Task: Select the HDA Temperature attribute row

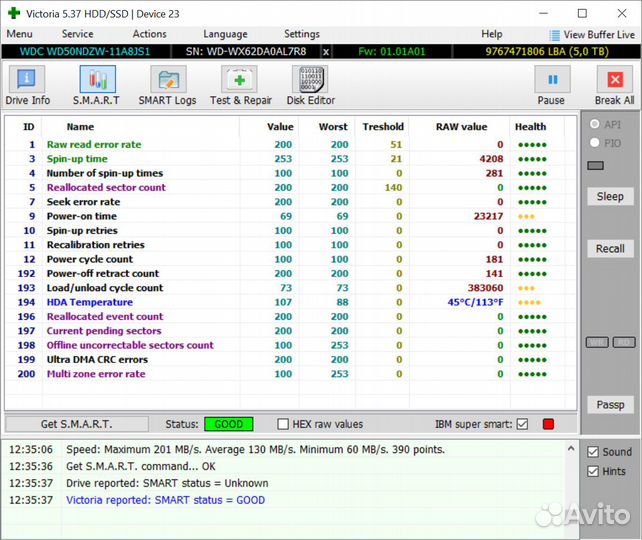Action: [x=90, y=302]
